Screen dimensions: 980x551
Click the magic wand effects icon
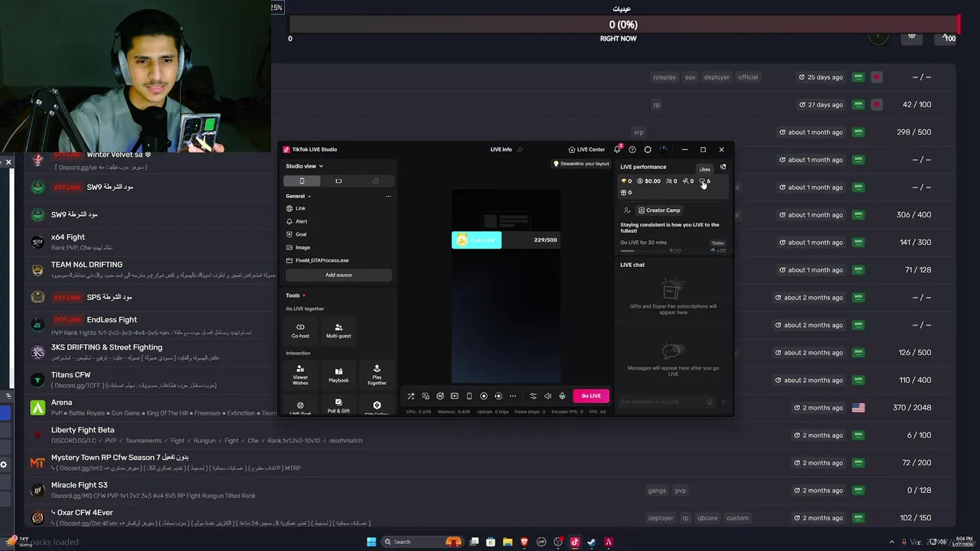tap(410, 396)
